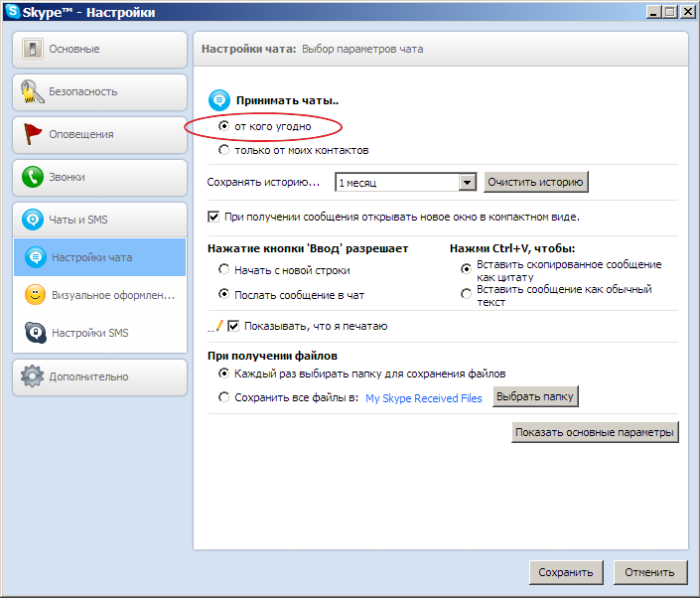Open the history duration dropdown arrow
700x598 pixels.
[467, 182]
